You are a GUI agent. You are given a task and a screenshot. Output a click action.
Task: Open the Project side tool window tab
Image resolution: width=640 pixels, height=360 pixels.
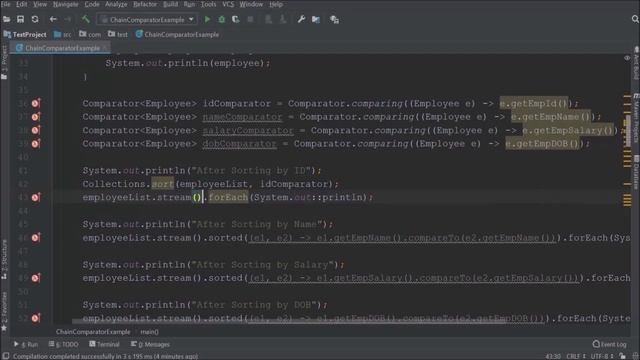pos(4,62)
